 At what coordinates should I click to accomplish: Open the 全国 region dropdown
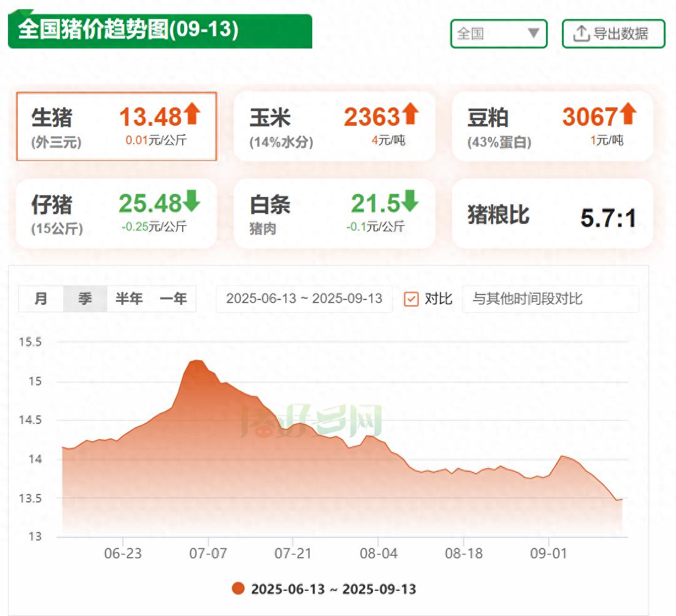499,34
